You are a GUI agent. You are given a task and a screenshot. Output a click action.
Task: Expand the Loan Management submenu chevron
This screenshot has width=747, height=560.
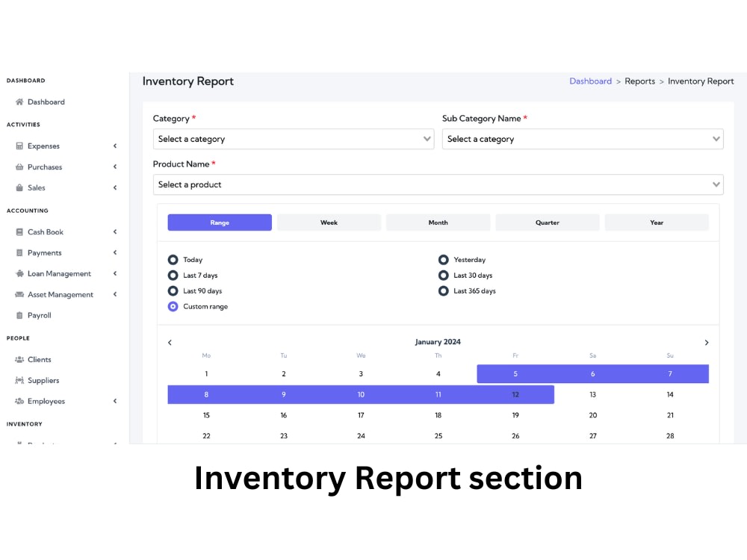click(115, 273)
